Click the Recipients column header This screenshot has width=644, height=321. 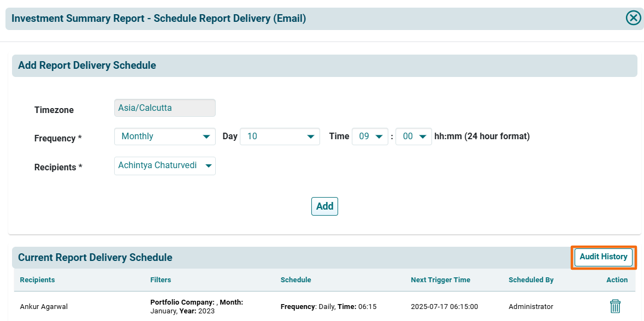click(37, 280)
